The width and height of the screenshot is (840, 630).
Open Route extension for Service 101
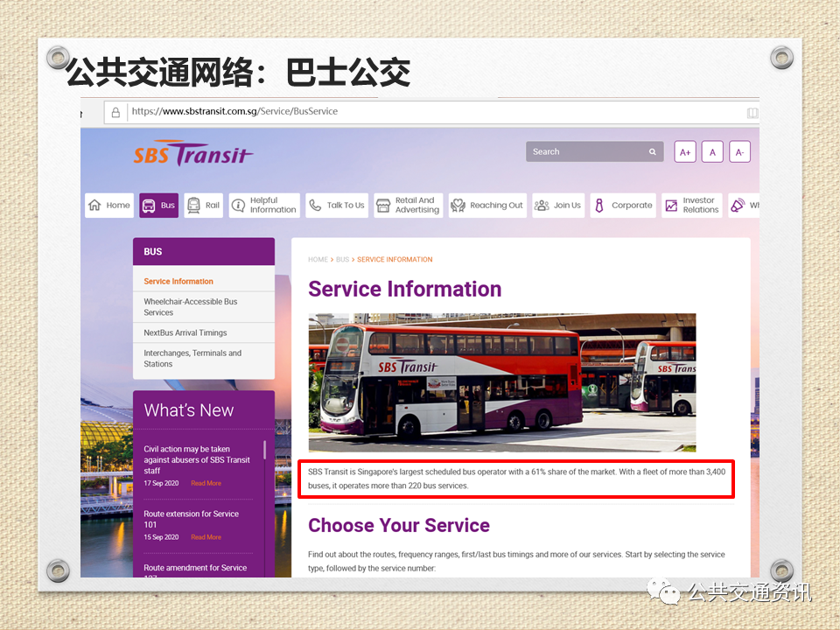(192, 519)
